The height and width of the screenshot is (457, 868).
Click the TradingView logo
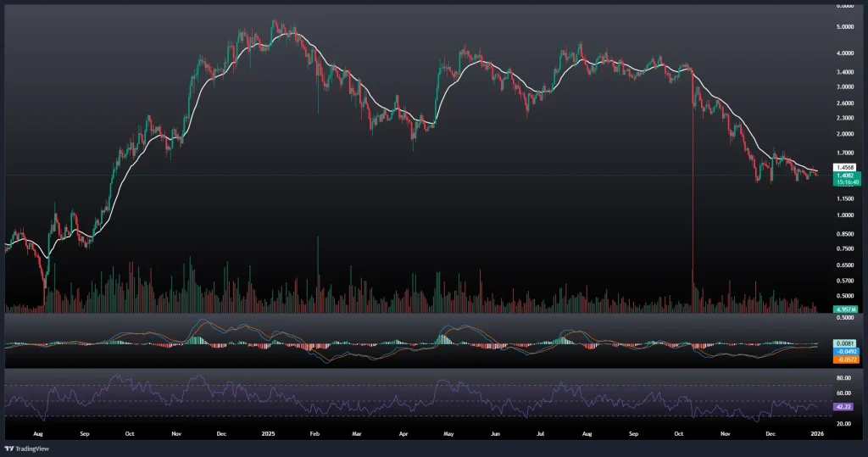pos(27,447)
